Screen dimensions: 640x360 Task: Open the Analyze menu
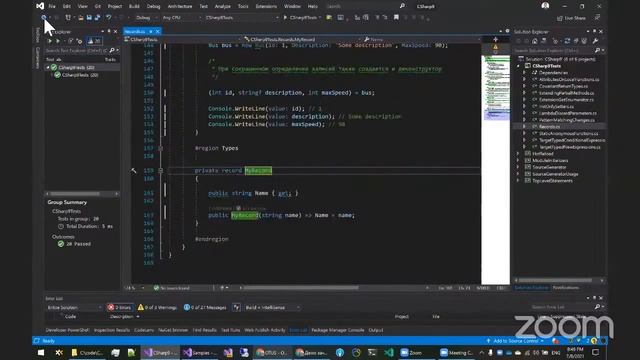pyautogui.click(x=222, y=7)
